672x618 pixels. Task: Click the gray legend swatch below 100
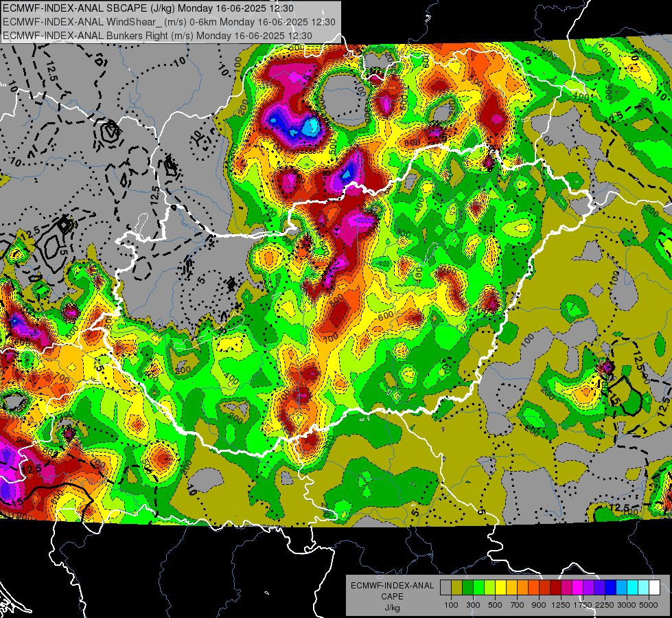pyautogui.click(x=445, y=588)
